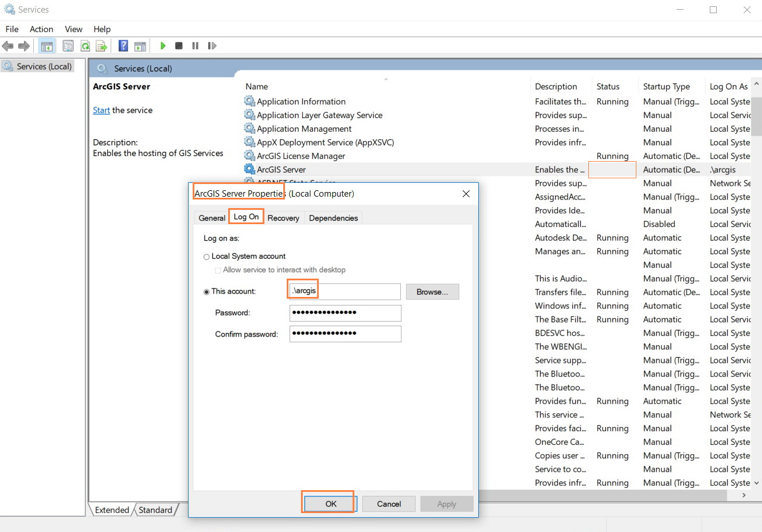762x532 pixels.
Task: Click the AppX Deployment Service gear icon
Action: coord(249,142)
